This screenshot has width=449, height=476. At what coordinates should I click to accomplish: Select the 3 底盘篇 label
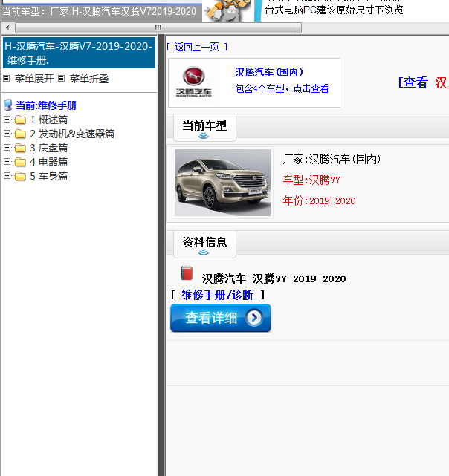[x=48, y=148]
